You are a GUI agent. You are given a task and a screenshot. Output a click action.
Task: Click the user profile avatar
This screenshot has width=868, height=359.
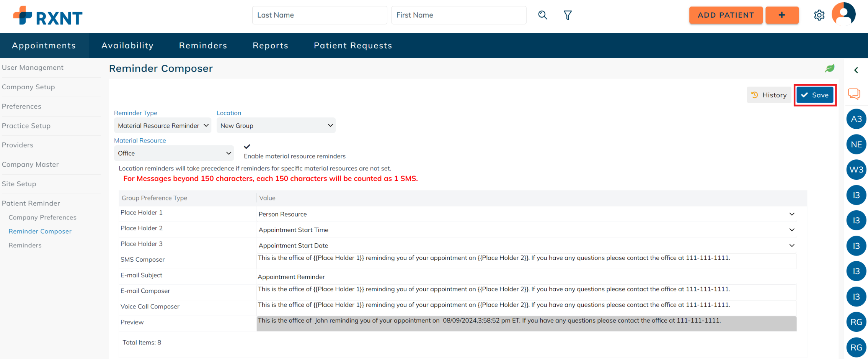[844, 15]
